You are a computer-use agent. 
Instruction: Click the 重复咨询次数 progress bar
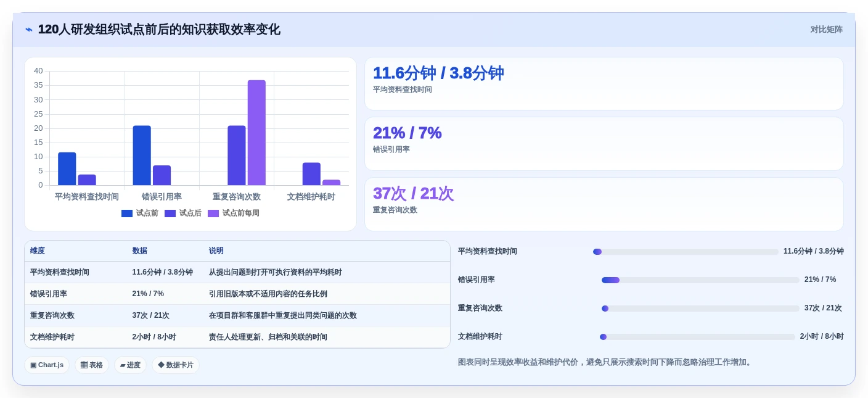click(700, 309)
